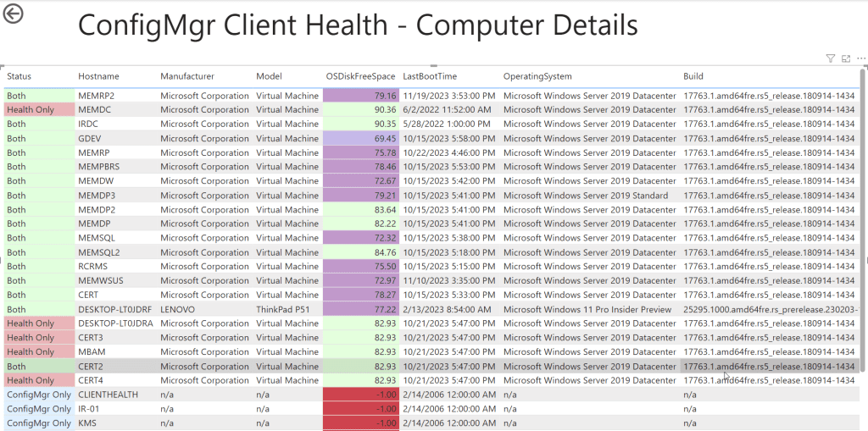Select hostname KMS cell
868x431 pixels.
click(116, 423)
